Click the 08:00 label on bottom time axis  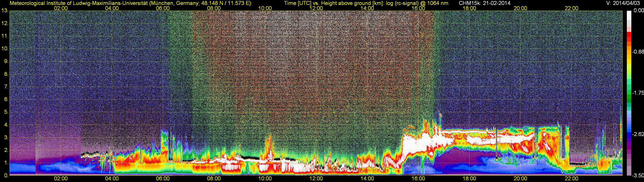(x=214, y=179)
